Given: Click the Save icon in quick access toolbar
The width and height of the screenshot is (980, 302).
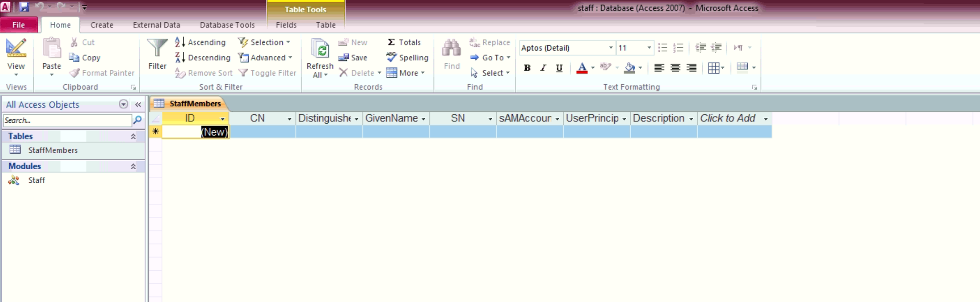Looking at the screenshot, I should point(24,7).
